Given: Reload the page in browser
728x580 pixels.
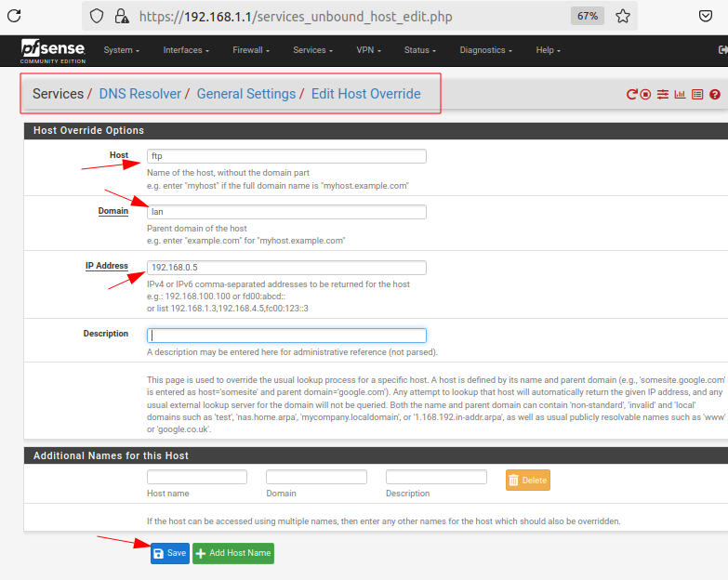Looking at the screenshot, I should (x=16, y=16).
